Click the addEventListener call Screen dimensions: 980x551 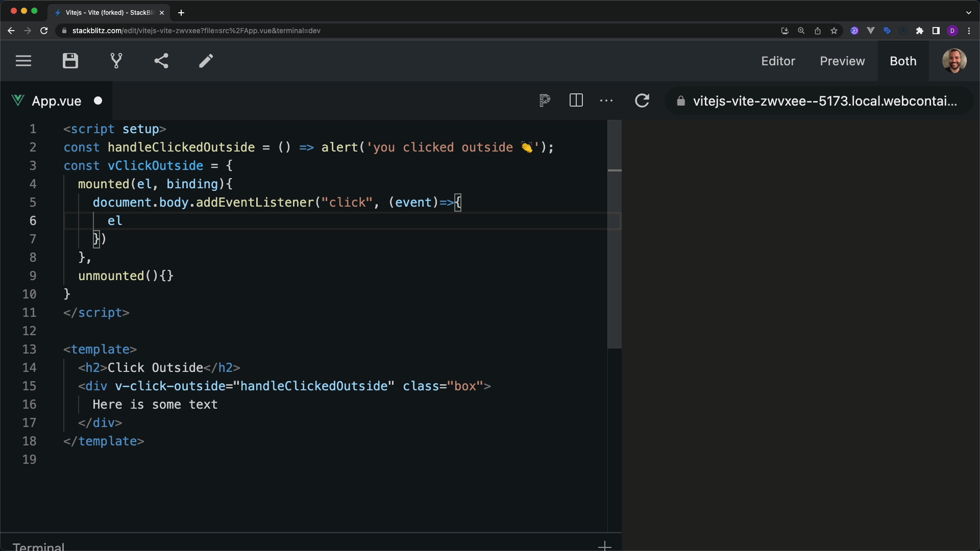click(255, 202)
